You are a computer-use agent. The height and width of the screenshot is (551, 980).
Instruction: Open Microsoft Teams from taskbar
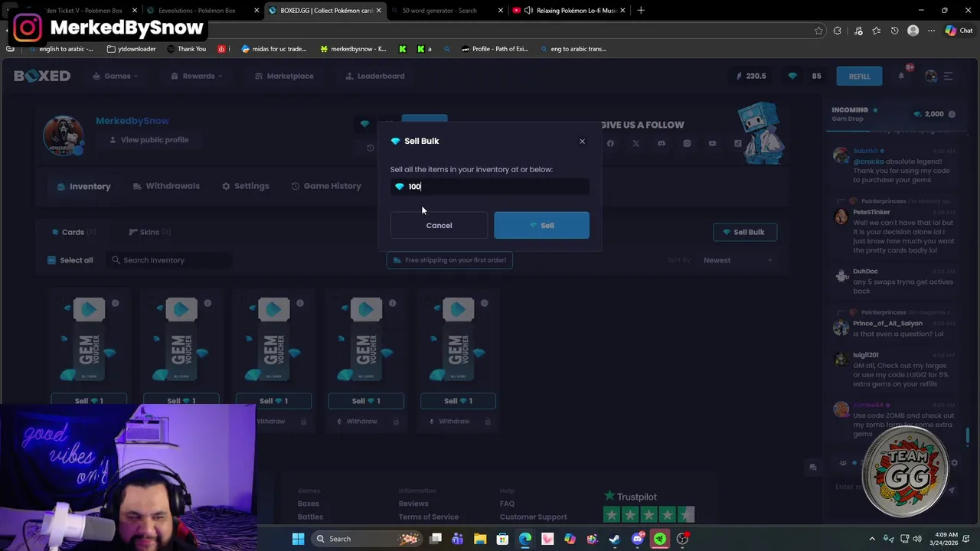coord(458,539)
